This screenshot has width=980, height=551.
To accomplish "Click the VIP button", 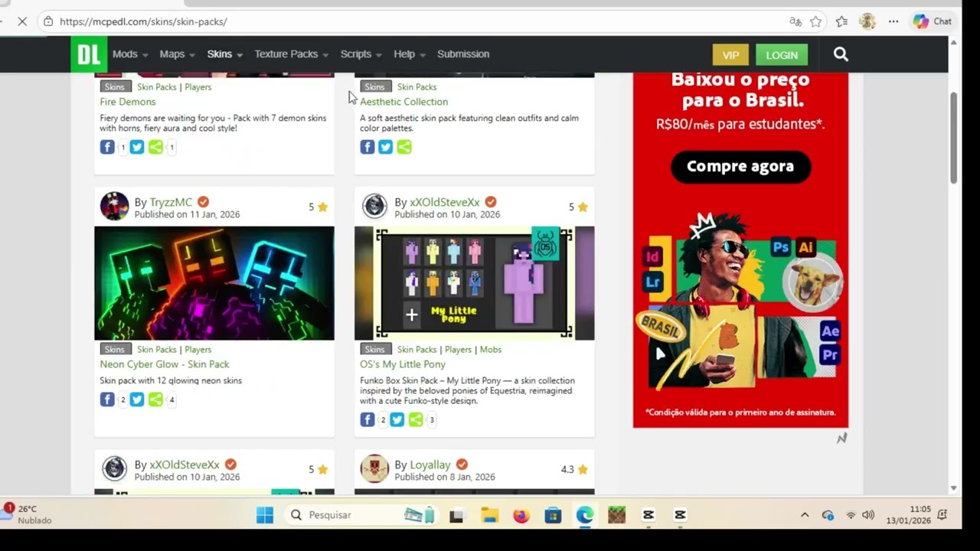I will coord(730,54).
